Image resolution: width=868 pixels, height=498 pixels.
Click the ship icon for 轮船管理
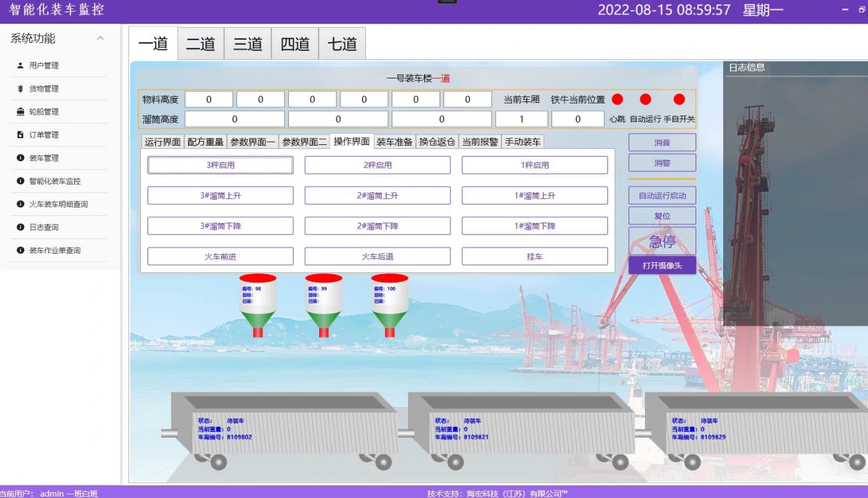[x=20, y=112]
